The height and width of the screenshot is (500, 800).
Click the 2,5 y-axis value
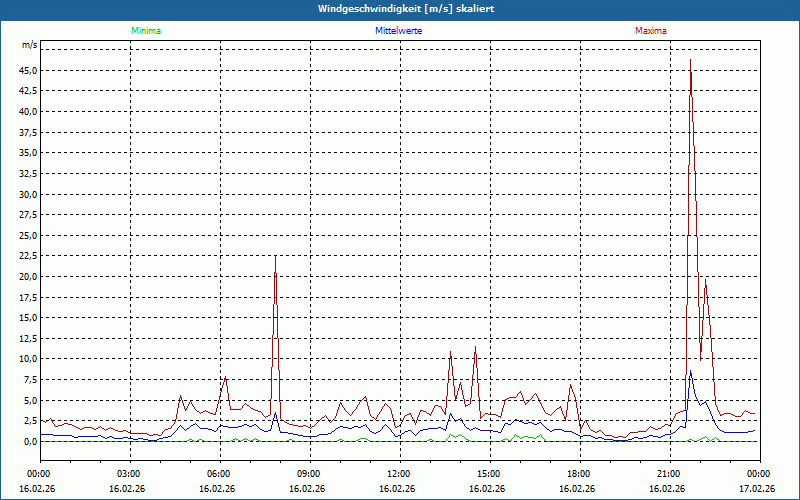tap(30, 420)
